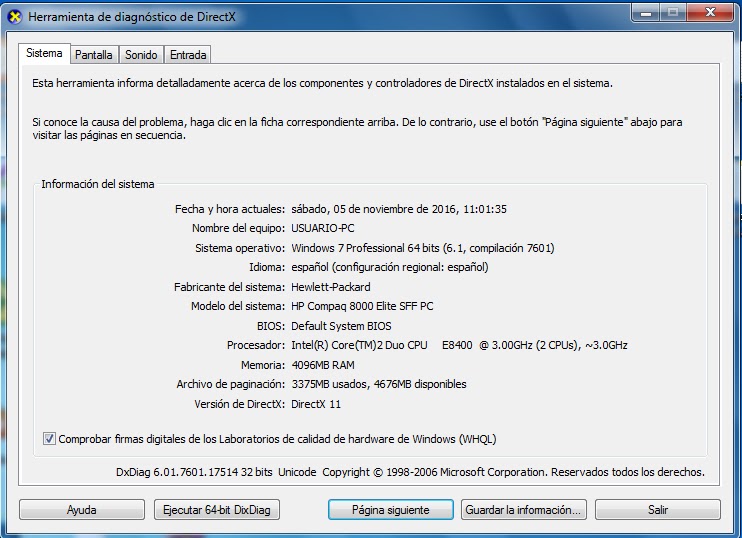Click 'Windows 7 Professional 64 bits' text
Image resolution: width=742 pixels, height=538 pixels.
click(365, 248)
